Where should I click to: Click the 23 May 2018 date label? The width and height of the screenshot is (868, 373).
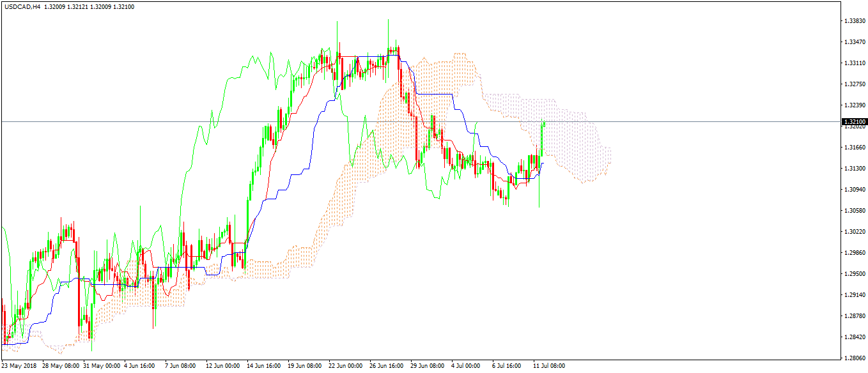click(x=19, y=366)
